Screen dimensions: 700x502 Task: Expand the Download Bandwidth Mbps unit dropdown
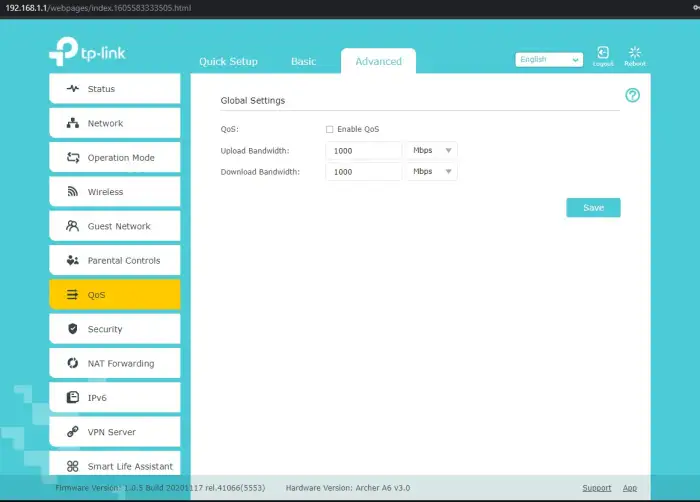click(432, 172)
